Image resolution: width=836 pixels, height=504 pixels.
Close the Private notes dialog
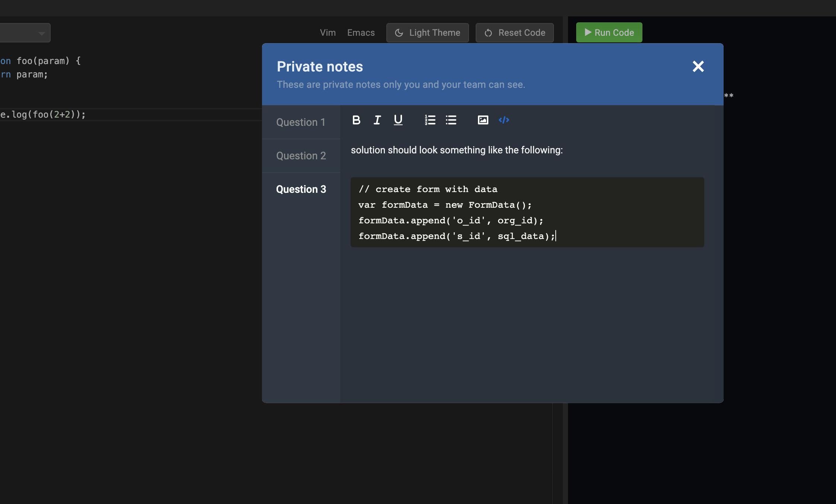pyautogui.click(x=698, y=66)
